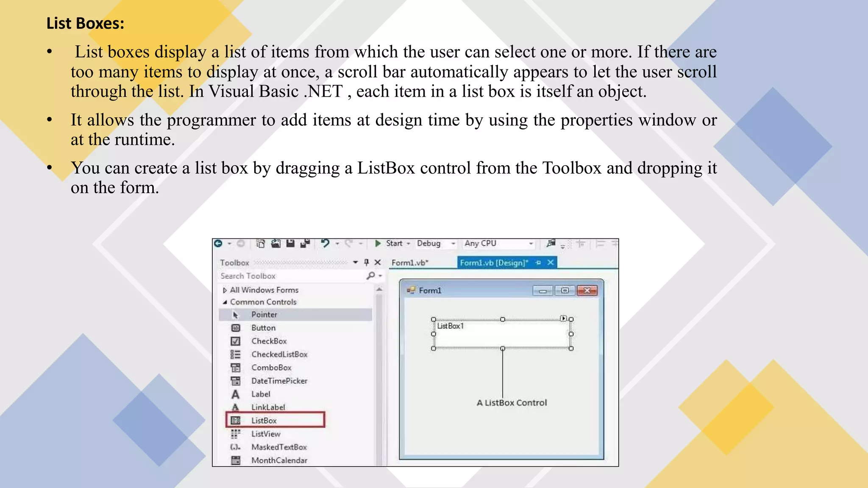Collapse the Common Controls group
The height and width of the screenshot is (488, 868).
(x=225, y=302)
